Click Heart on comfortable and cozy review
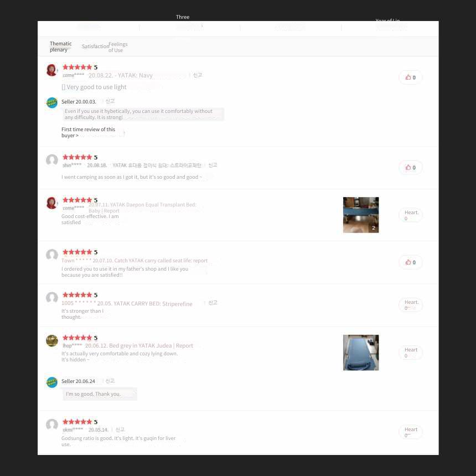The height and width of the screenshot is (476, 476). (411, 353)
